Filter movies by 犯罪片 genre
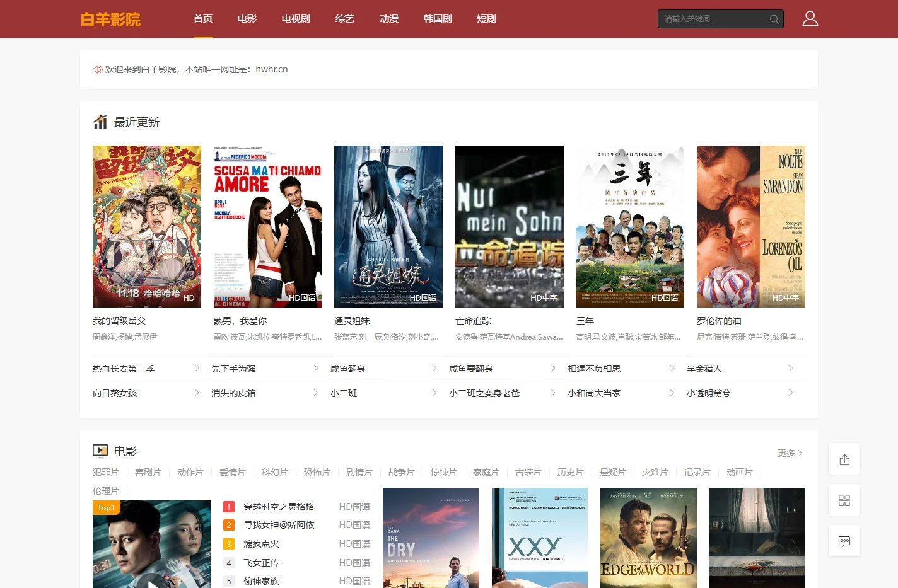Image resolution: width=898 pixels, height=588 pixels. pyautogui.click(x=106, y=472)
